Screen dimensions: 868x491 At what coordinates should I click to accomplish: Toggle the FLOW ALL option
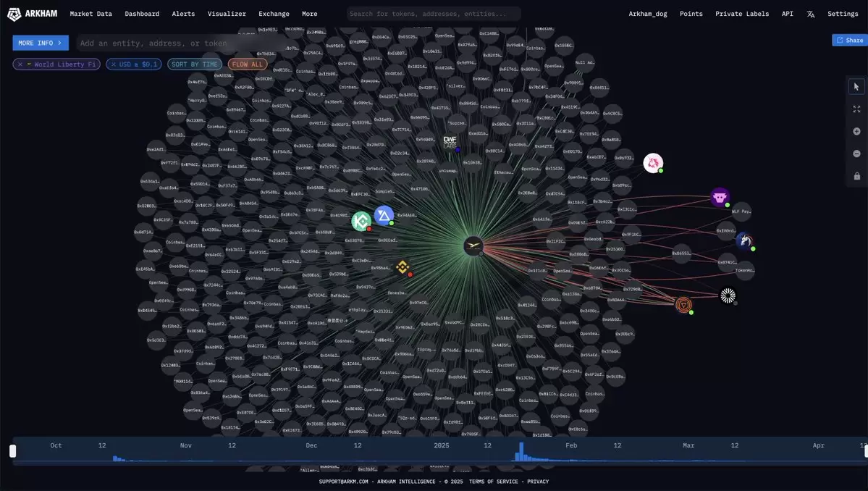(x=248, y=64)
